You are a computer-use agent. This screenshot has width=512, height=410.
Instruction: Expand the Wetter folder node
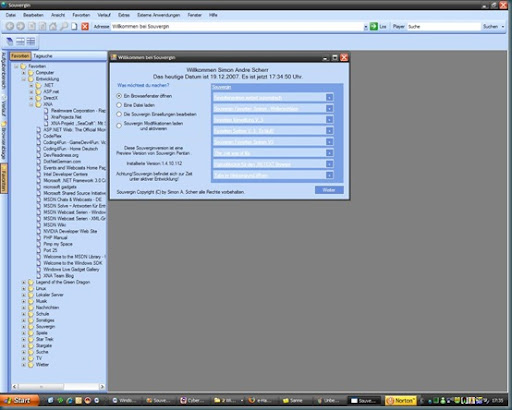[24, 365]
